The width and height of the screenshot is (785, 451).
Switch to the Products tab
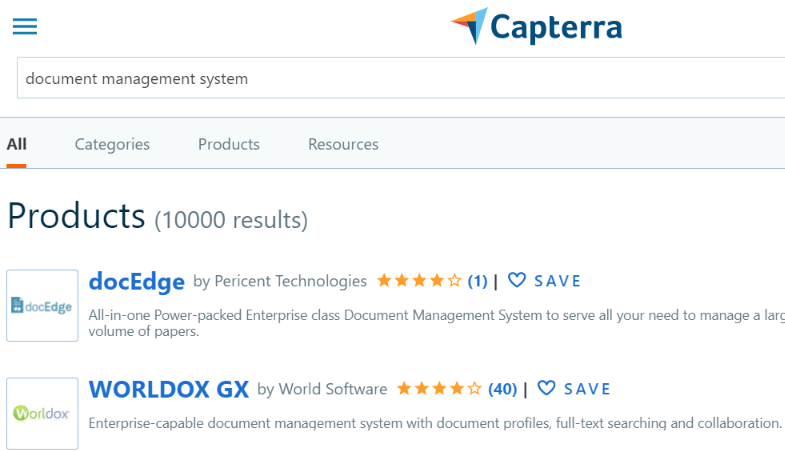(229, 144)
